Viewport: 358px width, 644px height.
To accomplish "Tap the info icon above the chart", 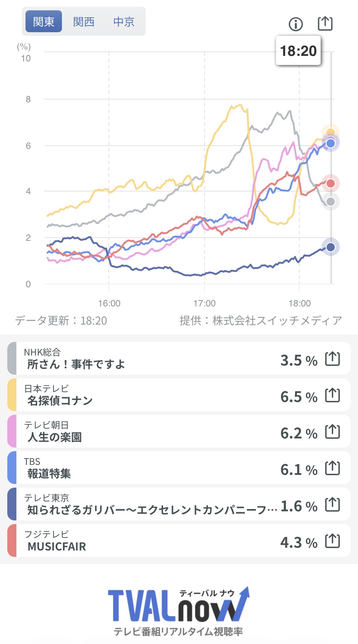I will [296, 24].
